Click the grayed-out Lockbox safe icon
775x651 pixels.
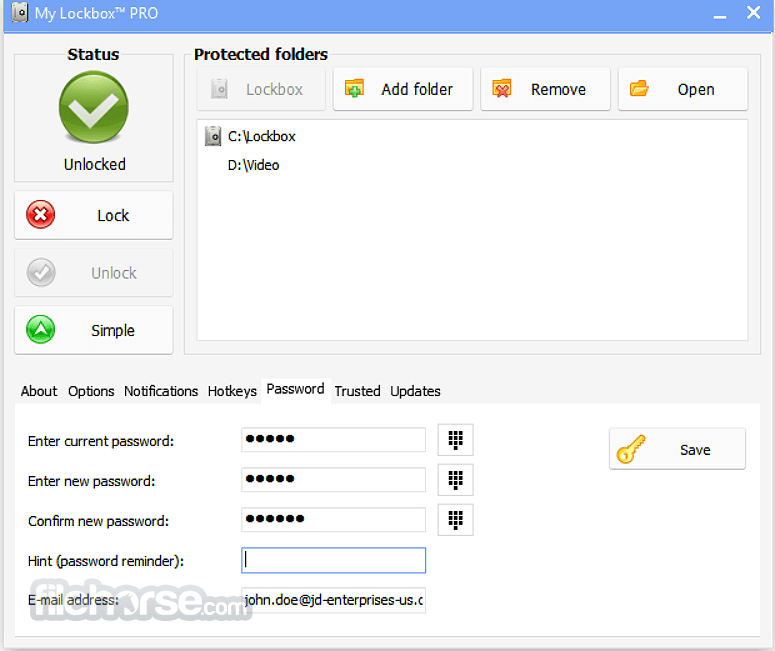(x=219, y=89)
